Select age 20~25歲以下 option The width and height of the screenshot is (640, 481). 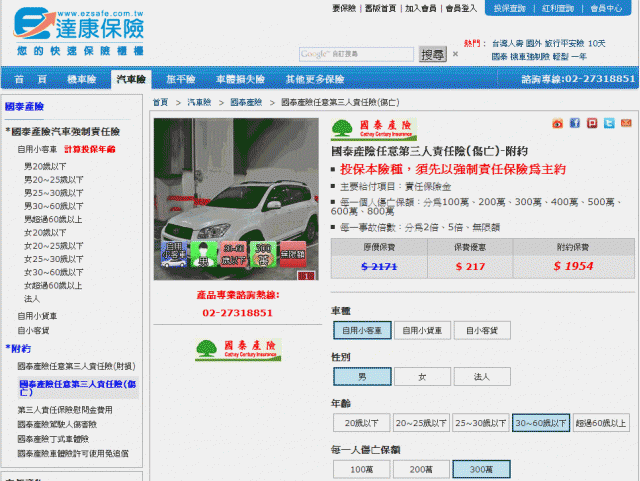421,423
